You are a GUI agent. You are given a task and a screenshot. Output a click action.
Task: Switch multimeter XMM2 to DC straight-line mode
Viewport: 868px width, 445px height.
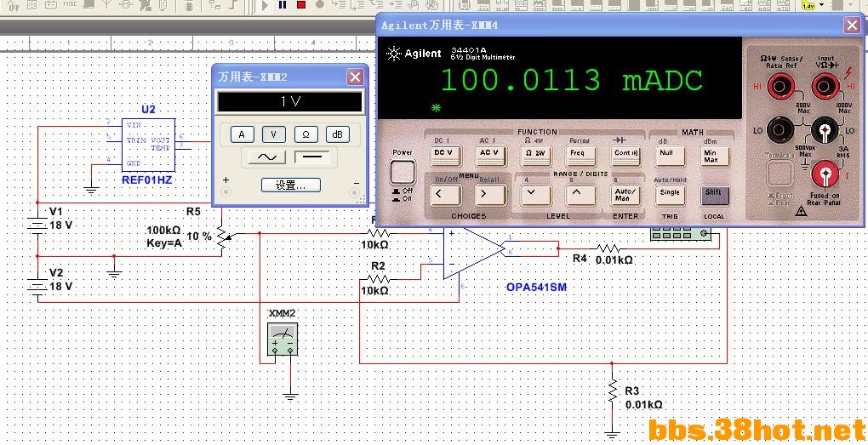click(312, 157)
